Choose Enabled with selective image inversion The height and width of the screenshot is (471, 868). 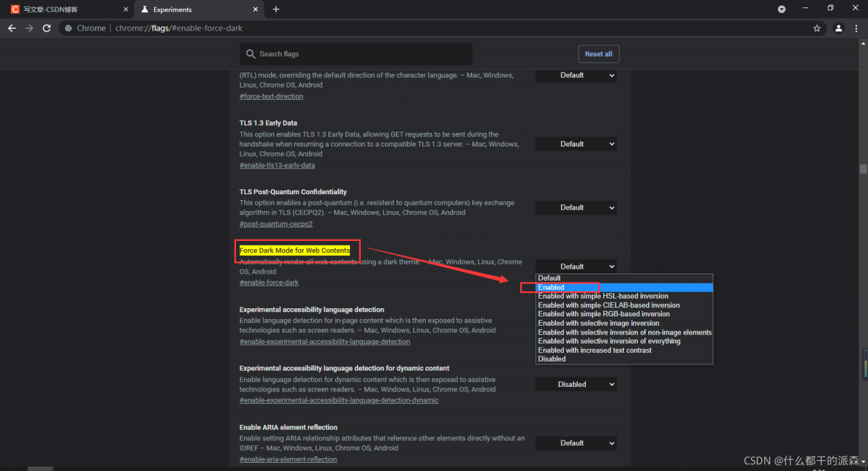coord(624,323)
